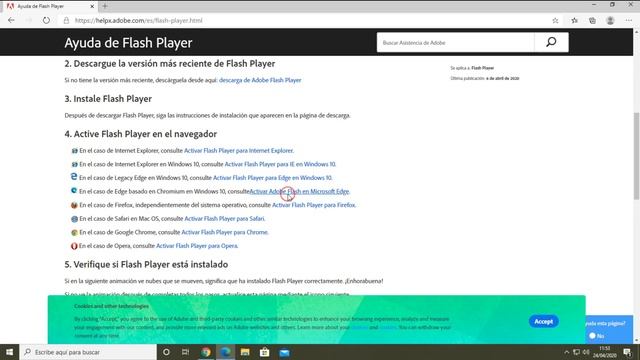This screenshot has width=640, height=360.
Task: Open the browser profile avatar
Action: click(610, 20)
